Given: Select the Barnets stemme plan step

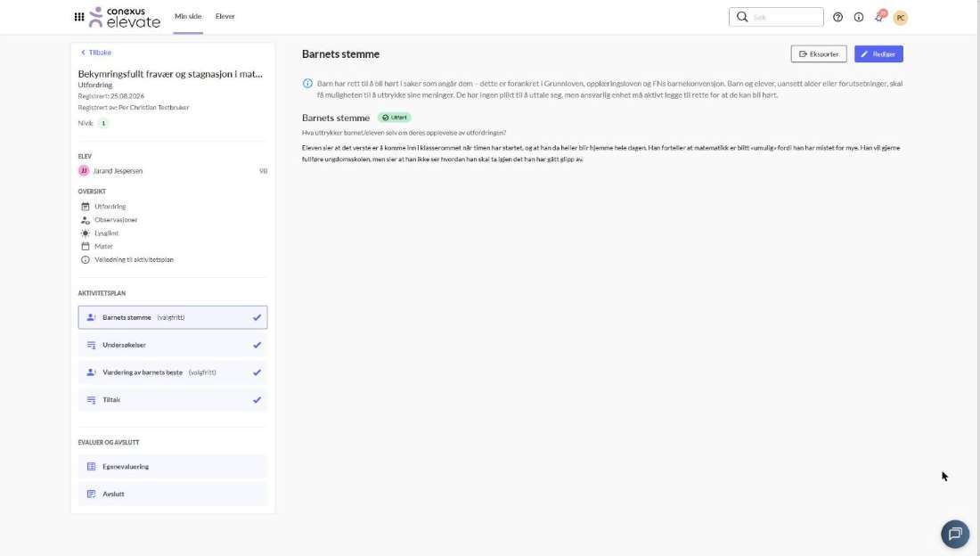Looking at the screenshot, I should pyautogui.click(x=173, y=317).
